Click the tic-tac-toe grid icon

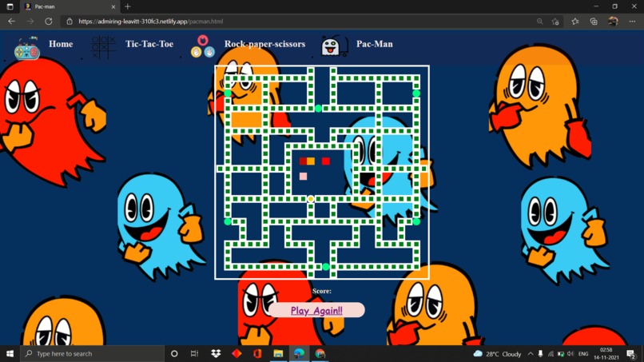pos(103,46)
